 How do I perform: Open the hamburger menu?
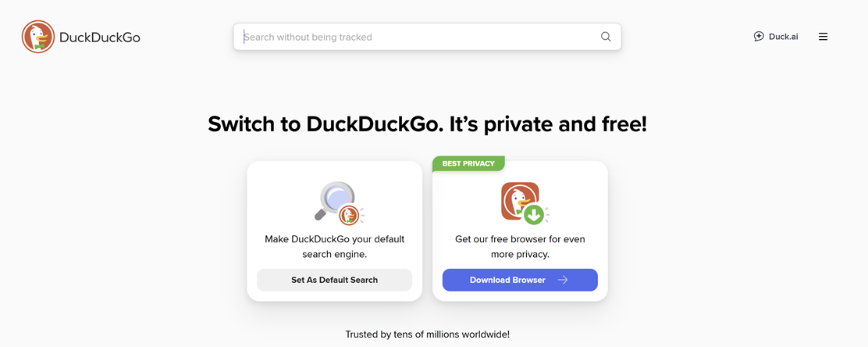click(x=823, y=37)
